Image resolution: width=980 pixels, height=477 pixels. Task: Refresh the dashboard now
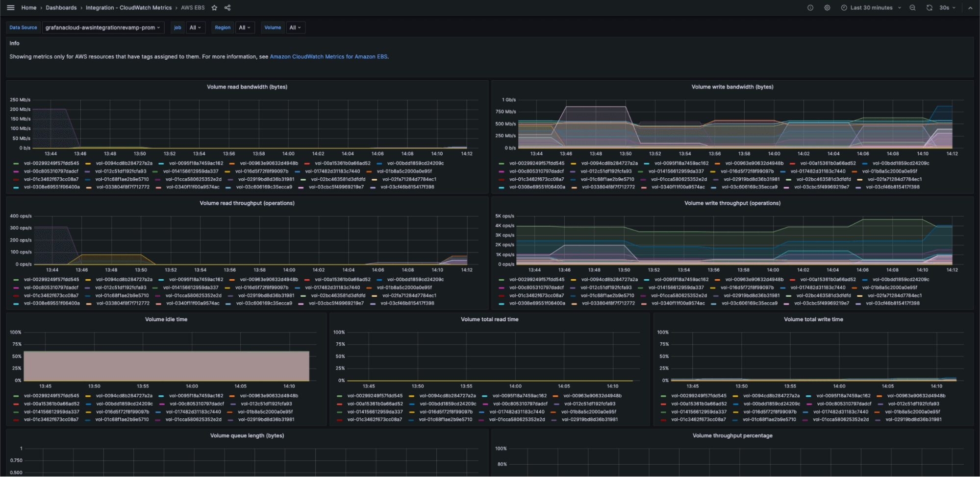(x=929, y=8)
